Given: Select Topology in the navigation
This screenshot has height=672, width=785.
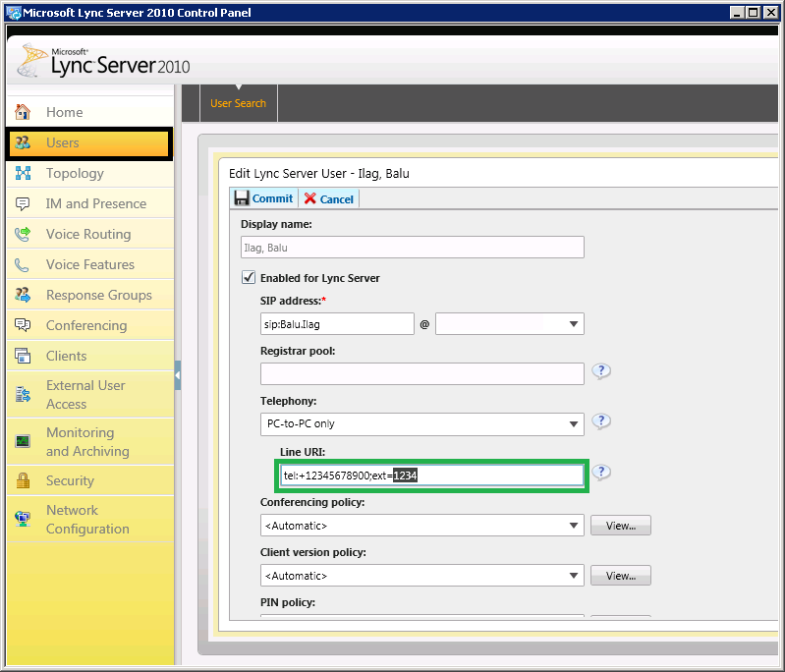Looking at the screenshot, I should coord(90,173).
